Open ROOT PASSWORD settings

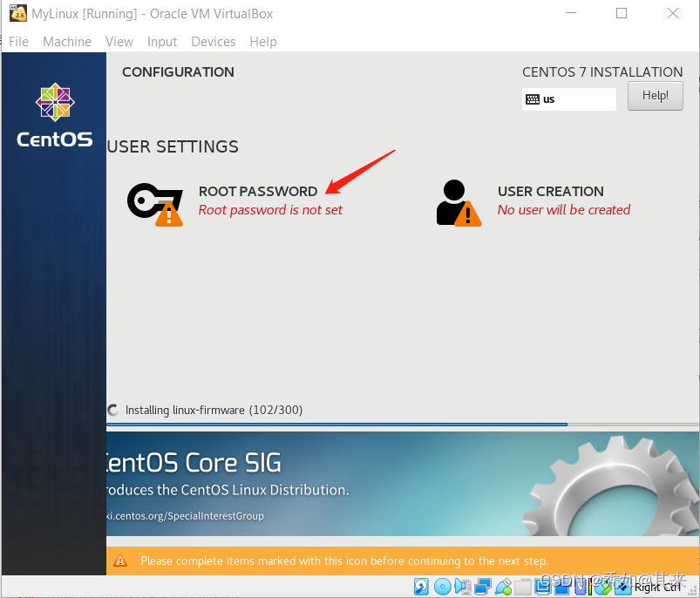tap(258, 192)
